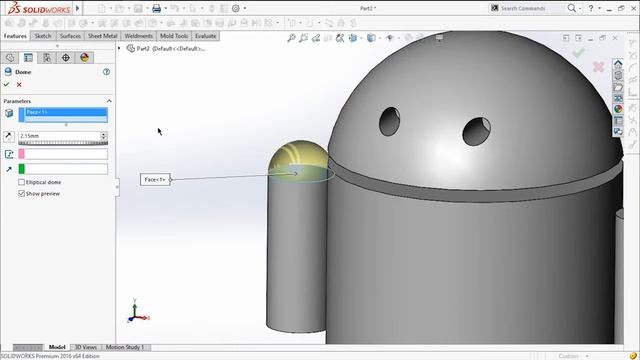640x360 pixels.
Task: Click the panel collapse handle on left pane edge
Action: tap(117, 187)
